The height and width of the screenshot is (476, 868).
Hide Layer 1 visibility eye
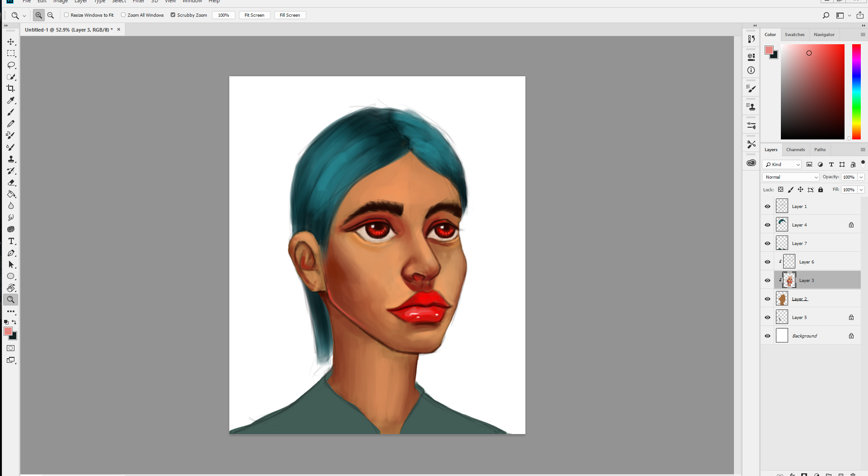[x=767, y=206]
